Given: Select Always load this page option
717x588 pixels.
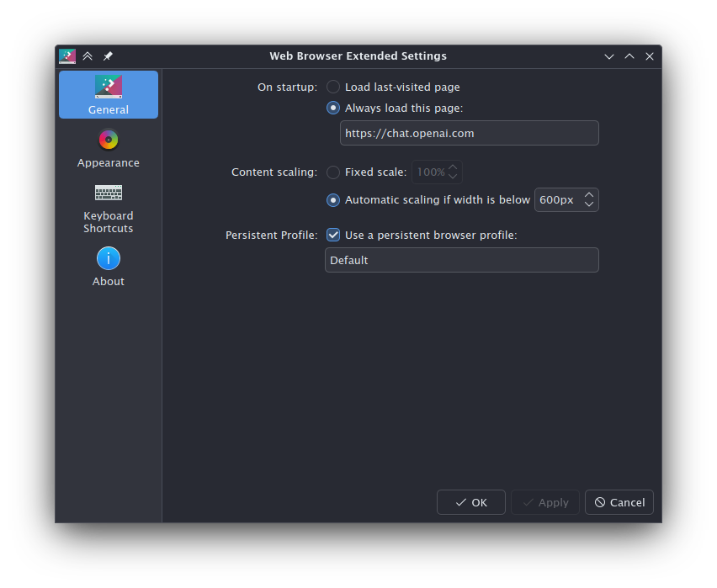Looking at the screenshot, I should (395, 108).
